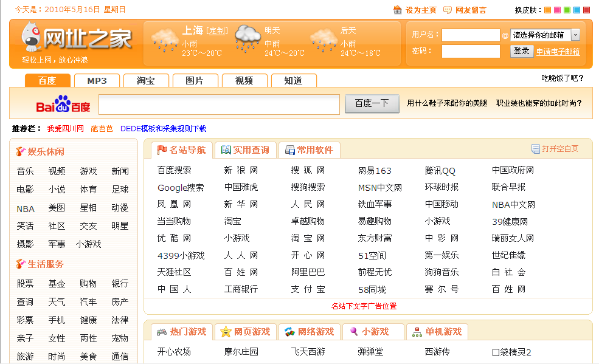The width and height of the screenshot is (599, 364).
Task: Click the flag icon on 名站导航 tab
Action: (162, 150)
